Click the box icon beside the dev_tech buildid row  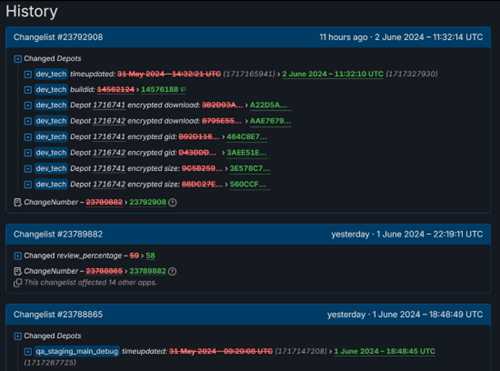pos(28,90)
